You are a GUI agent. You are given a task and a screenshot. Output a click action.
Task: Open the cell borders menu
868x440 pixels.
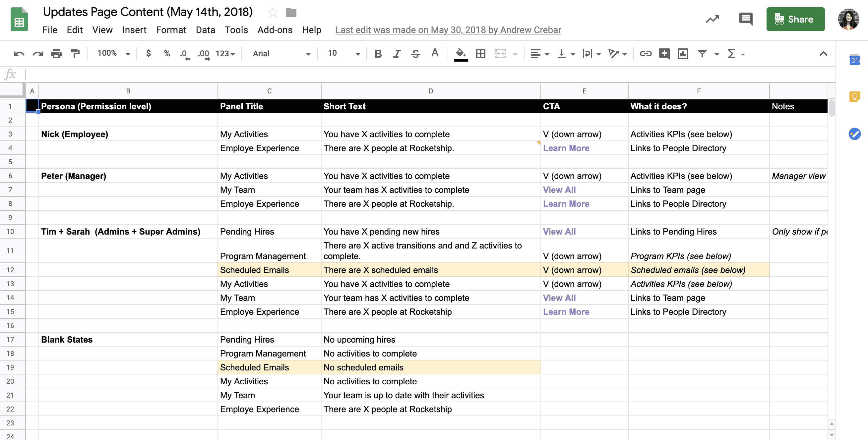coord(480,54)
